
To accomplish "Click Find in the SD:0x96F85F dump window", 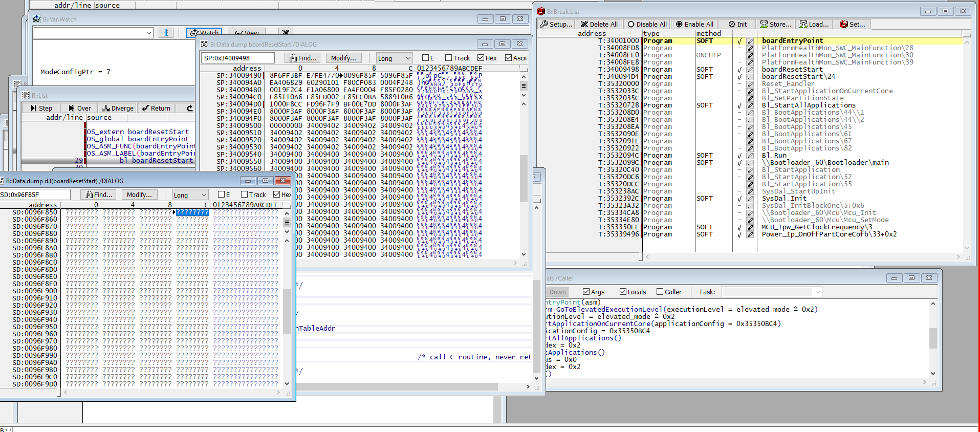I will point(98,195).
